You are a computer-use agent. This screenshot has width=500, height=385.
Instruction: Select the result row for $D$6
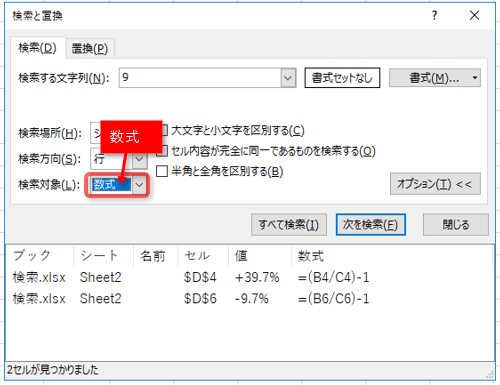(249, 299)
